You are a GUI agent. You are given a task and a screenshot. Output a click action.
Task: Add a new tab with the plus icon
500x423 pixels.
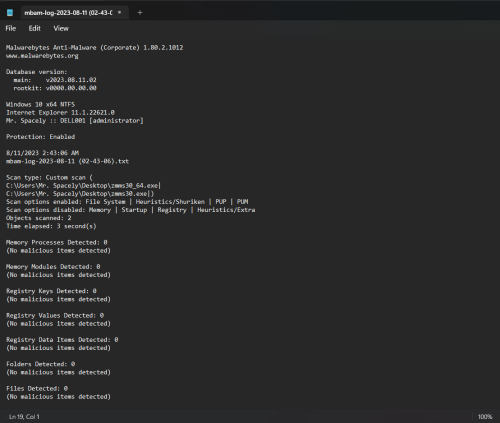click(140, 13)
